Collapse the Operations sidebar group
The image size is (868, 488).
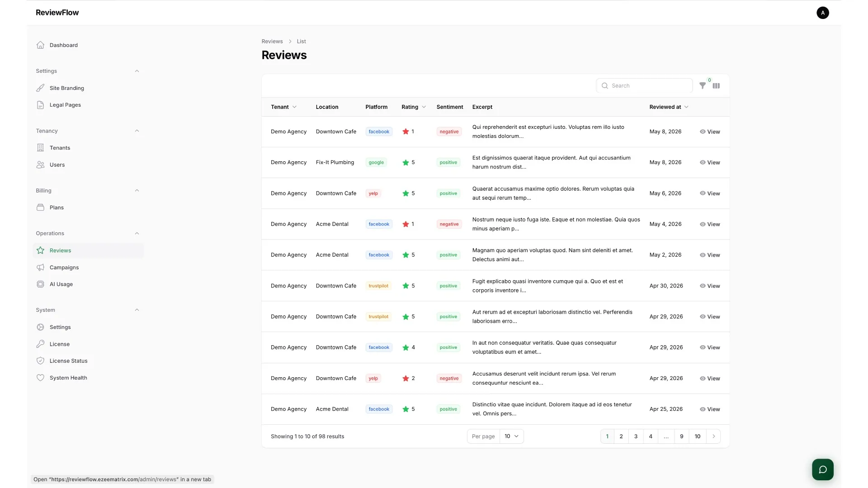[137, 234]
